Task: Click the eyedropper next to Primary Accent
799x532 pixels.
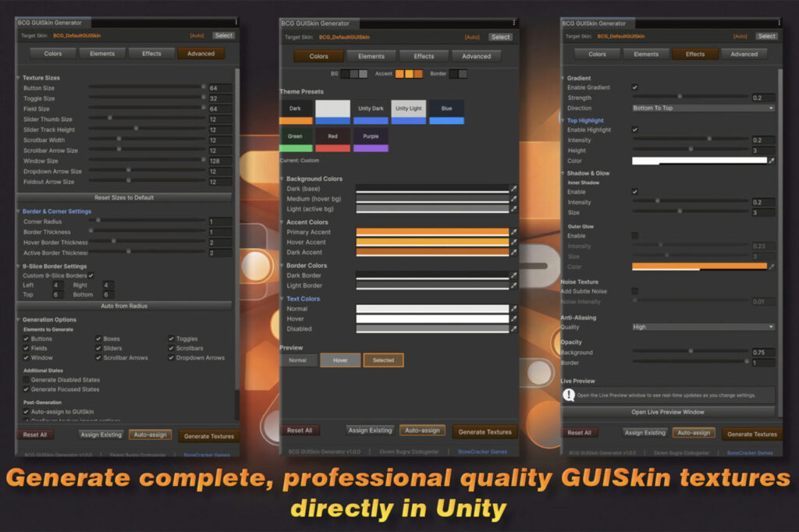Action: coord(514,231)
